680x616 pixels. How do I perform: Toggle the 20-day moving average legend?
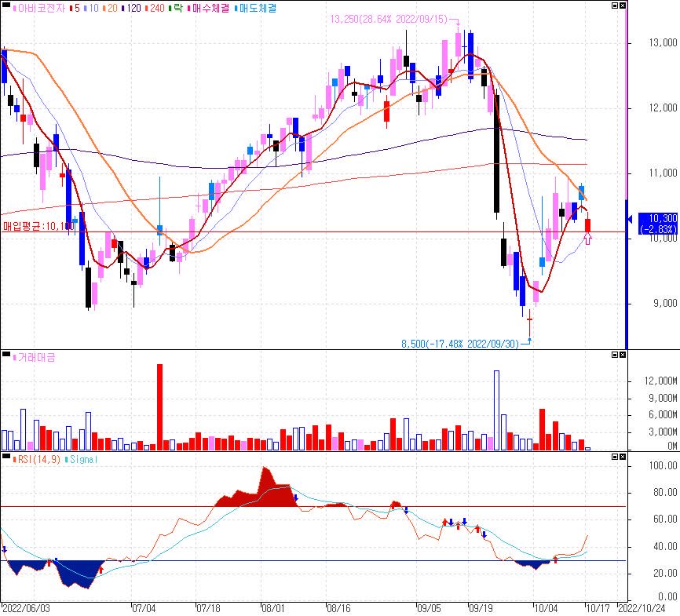coord(110,8)
